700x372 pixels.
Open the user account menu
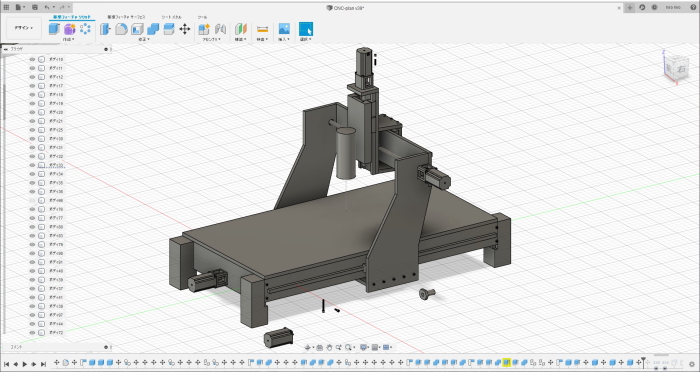[673, 8]
